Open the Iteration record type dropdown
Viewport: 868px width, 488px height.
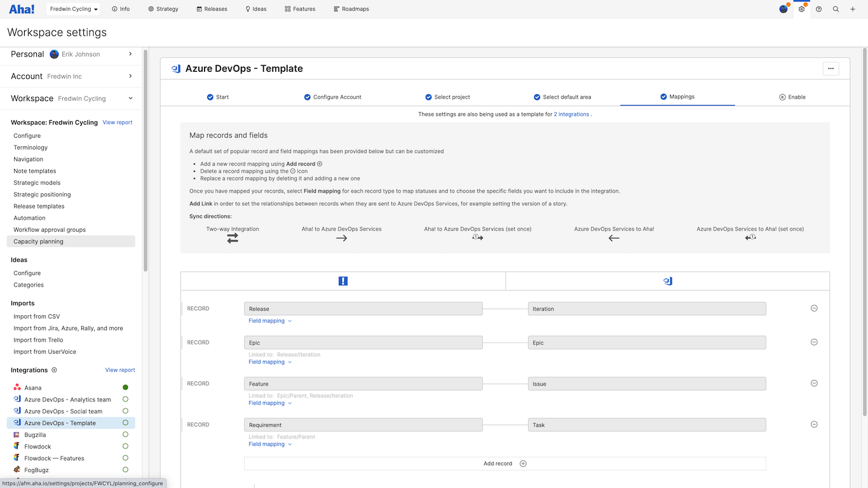pos(647,309)
